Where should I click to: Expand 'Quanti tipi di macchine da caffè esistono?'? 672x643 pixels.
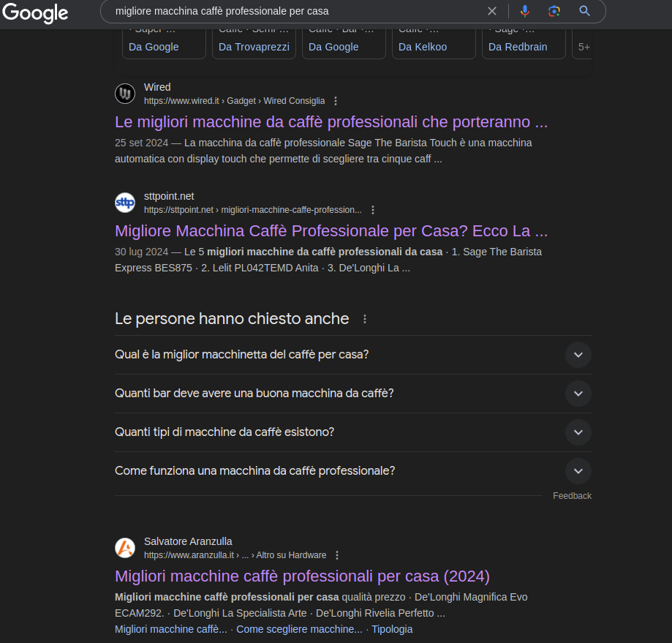click(353, 432)
